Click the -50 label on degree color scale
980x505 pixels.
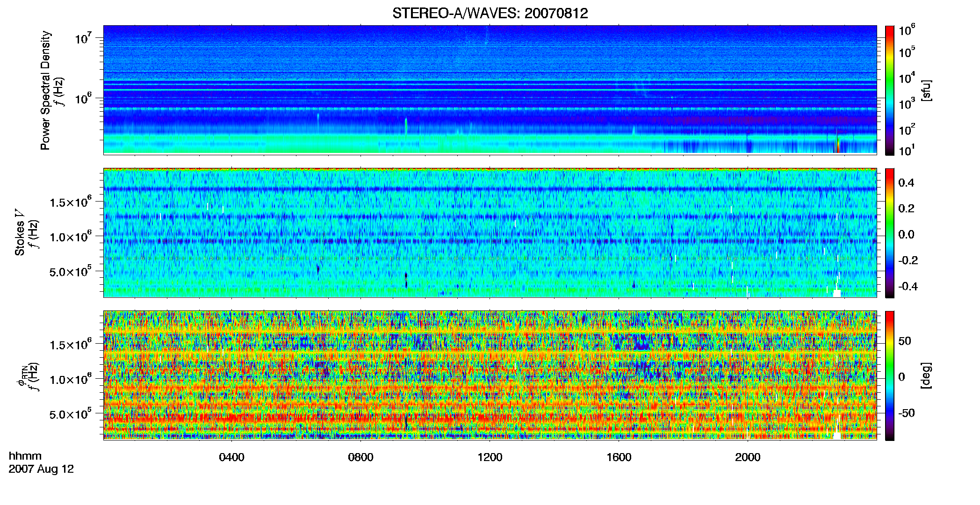[x=906, y=413]
